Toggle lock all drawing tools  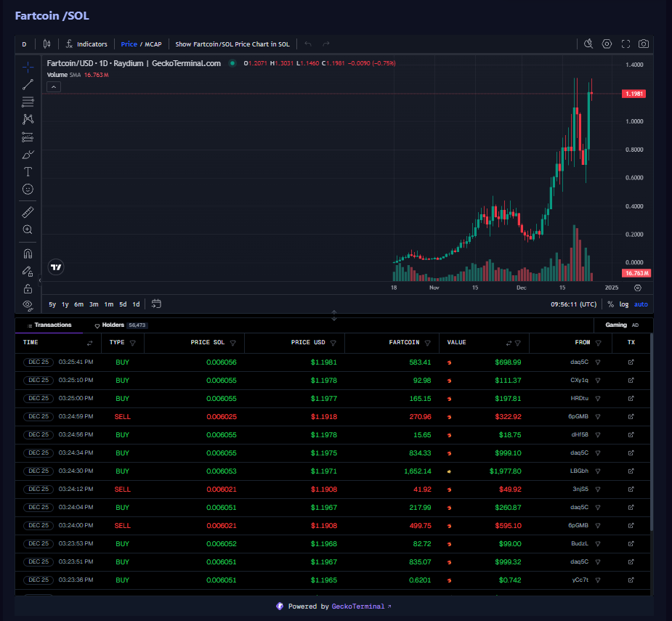click(x=28, y=289)
